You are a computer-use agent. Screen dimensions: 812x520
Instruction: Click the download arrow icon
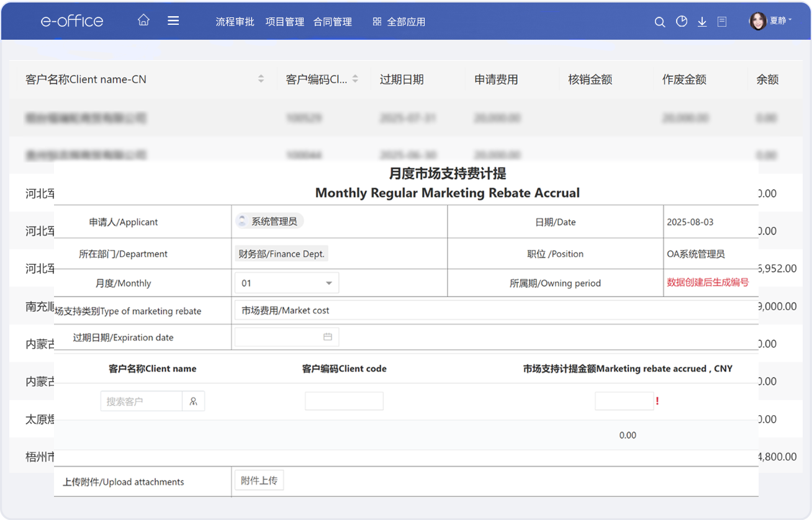coord(702,22)
